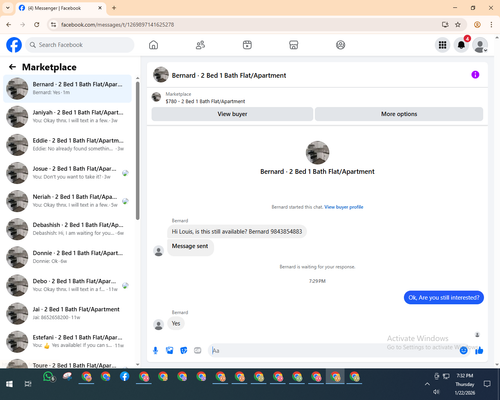Click the Facebook logo
This screenshot has width=500, height=400.
point(14,45)
